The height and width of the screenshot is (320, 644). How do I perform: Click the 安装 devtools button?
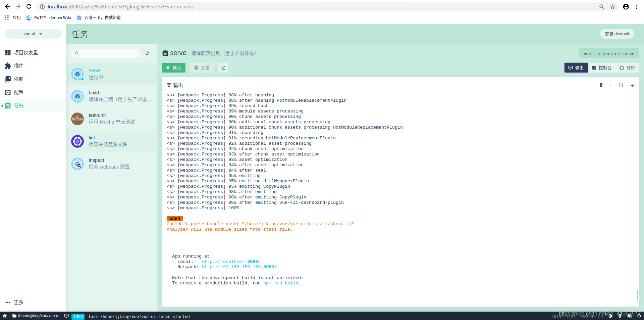click(x=617, y=34)
